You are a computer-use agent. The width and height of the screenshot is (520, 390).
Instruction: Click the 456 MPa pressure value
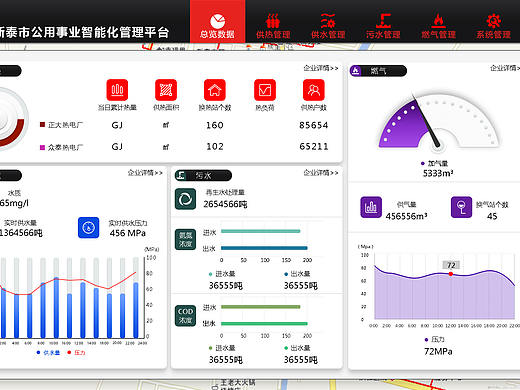coord(128,233)
